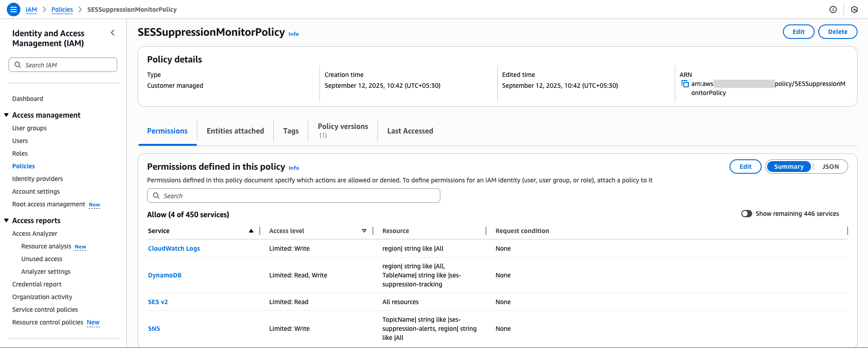The width and height of the screenshot is (868, 348).
Task: Open CloudWatch Logs service details
Action: 174,248
